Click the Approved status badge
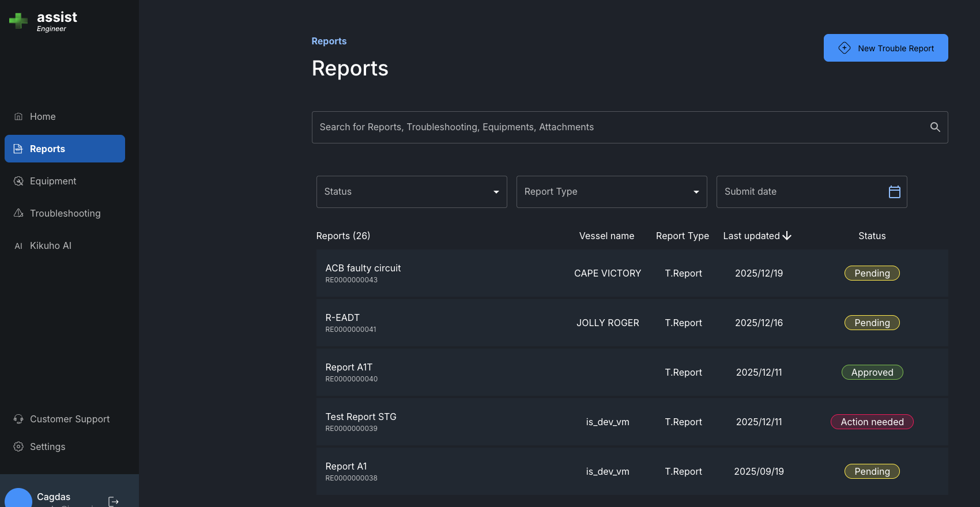 click(x=872, y=372)
